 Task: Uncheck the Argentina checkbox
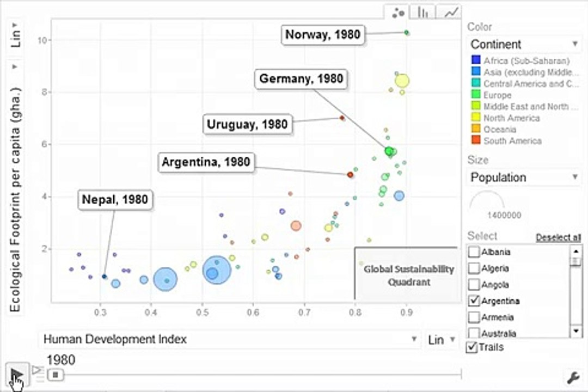474,301
